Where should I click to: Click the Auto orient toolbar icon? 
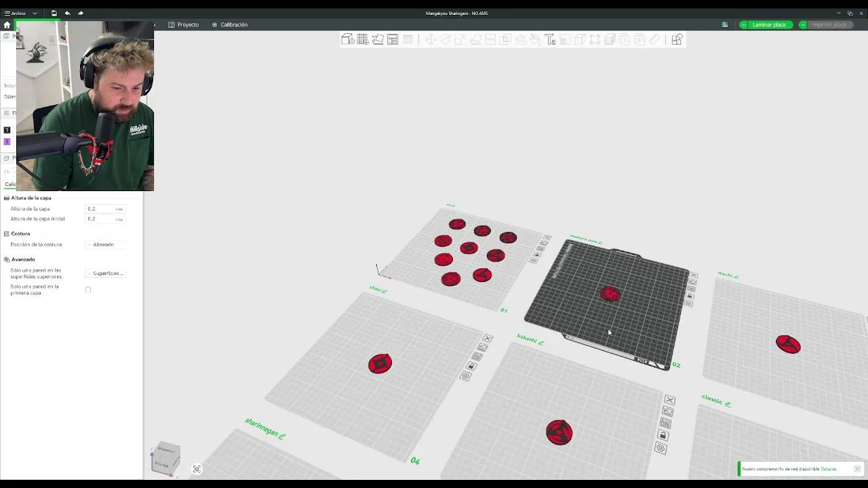pyautogui.click(x=378, y=39)
